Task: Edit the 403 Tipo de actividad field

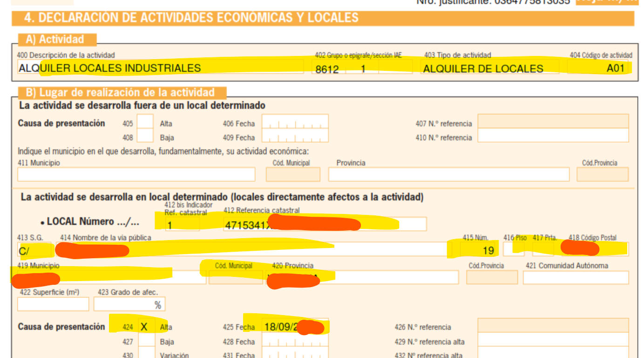Action: [x=490, y=67]
